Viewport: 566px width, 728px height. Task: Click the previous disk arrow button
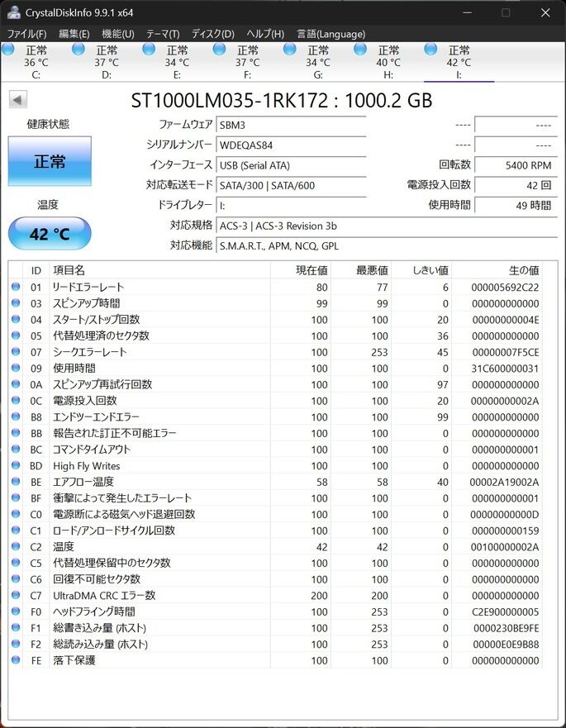(x=18, y=99)
